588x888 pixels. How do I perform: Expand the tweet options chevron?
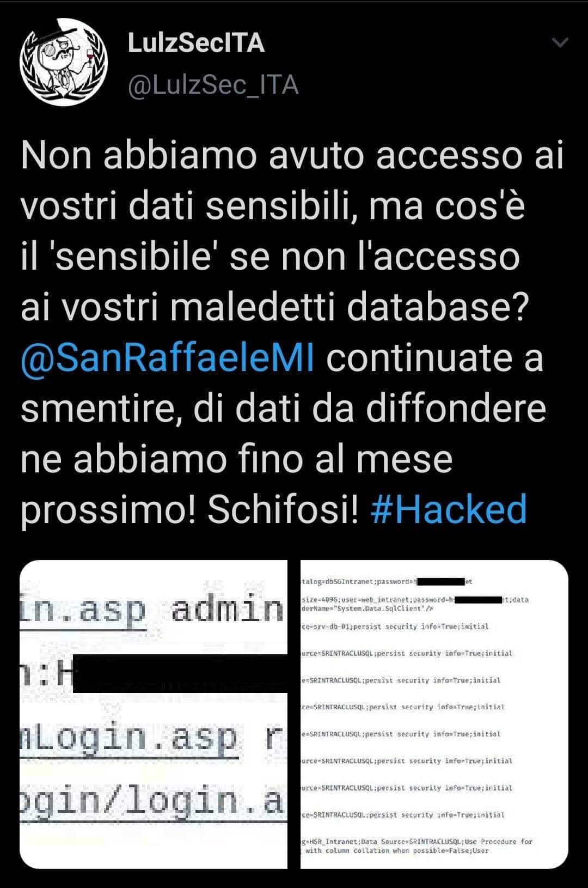click(x=560, y=42)
